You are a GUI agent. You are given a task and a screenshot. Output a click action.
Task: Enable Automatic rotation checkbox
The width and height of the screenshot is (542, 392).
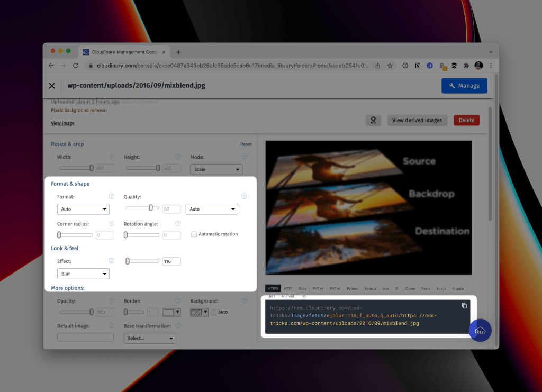pyautogui.click(x=194, y=234)
